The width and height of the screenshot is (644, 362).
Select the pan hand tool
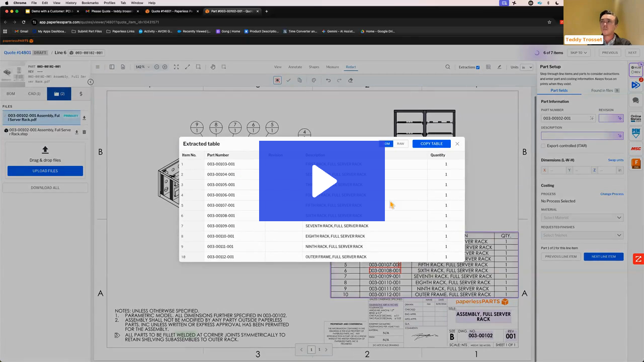point(213,67)
